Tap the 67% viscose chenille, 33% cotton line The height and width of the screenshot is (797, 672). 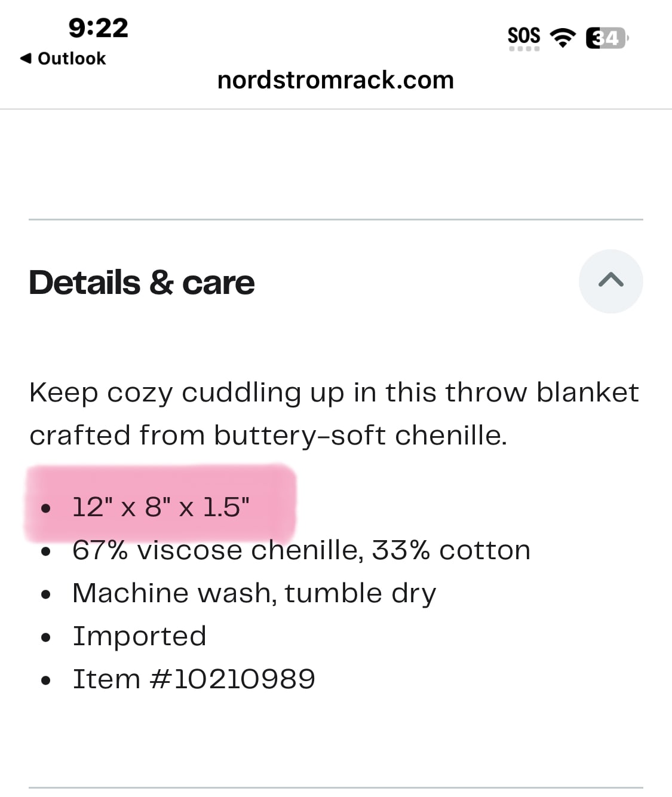point(301,550)
